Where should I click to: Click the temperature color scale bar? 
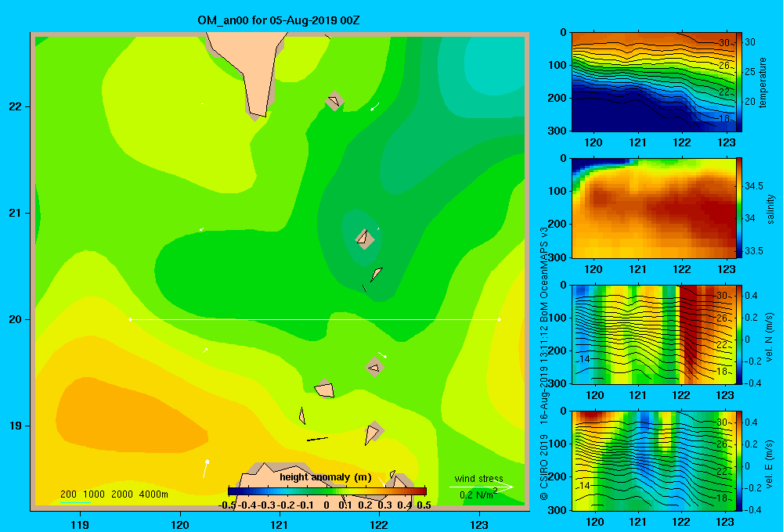click(739, 82)
